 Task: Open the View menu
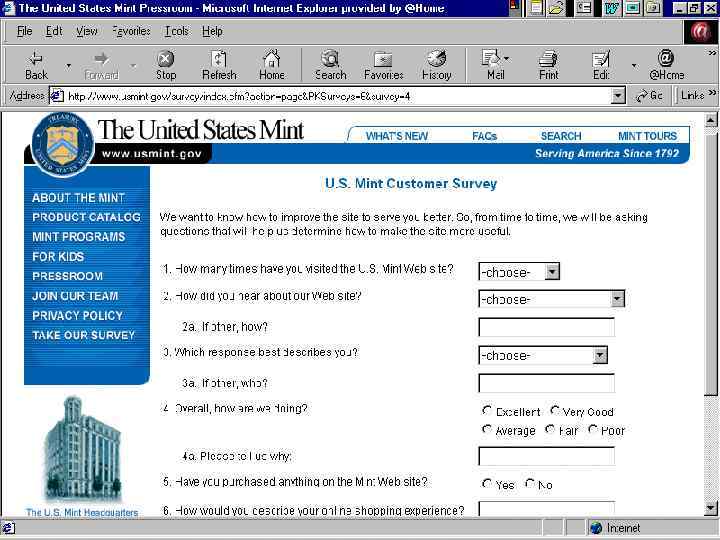point(87,31)
